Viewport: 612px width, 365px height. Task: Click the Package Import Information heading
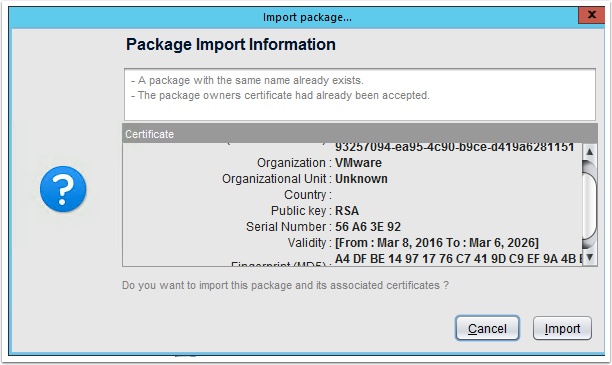coord(231,45)
